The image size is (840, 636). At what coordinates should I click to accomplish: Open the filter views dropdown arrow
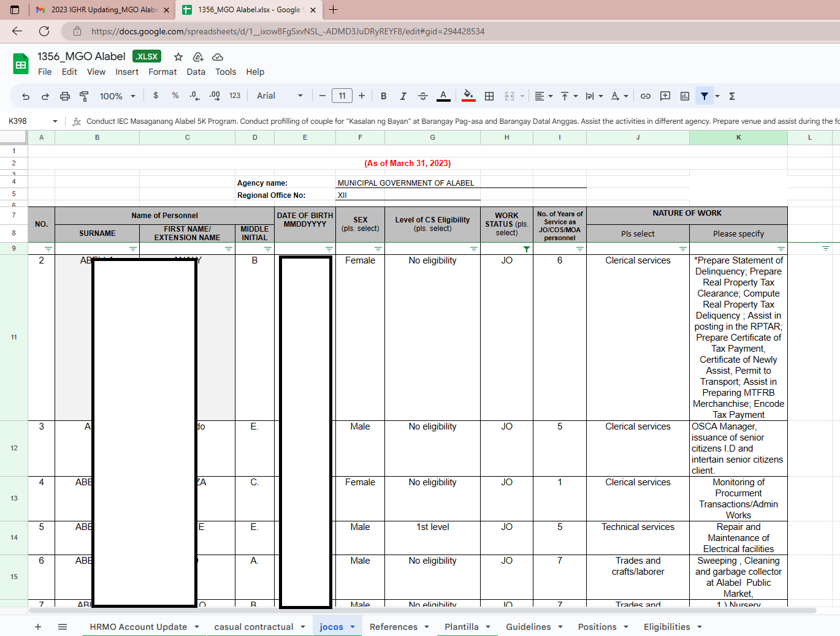click(x=717, y=96)
